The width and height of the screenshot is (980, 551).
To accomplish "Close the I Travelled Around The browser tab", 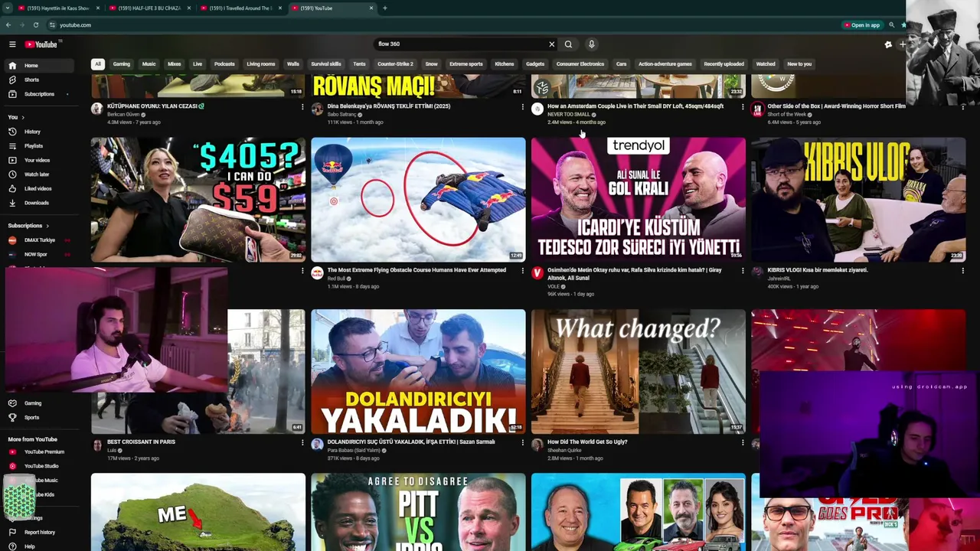I will 279,8.
